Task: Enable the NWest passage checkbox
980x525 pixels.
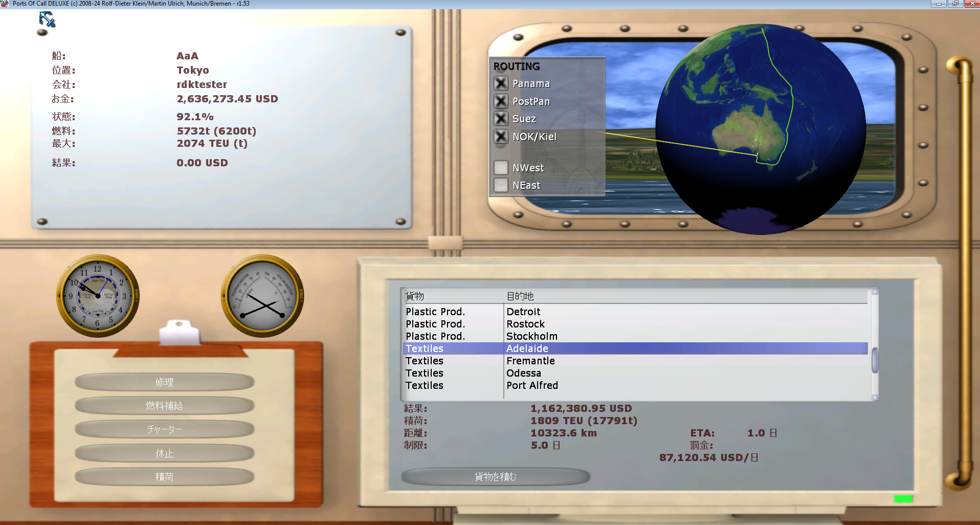Action: (501, 167)
